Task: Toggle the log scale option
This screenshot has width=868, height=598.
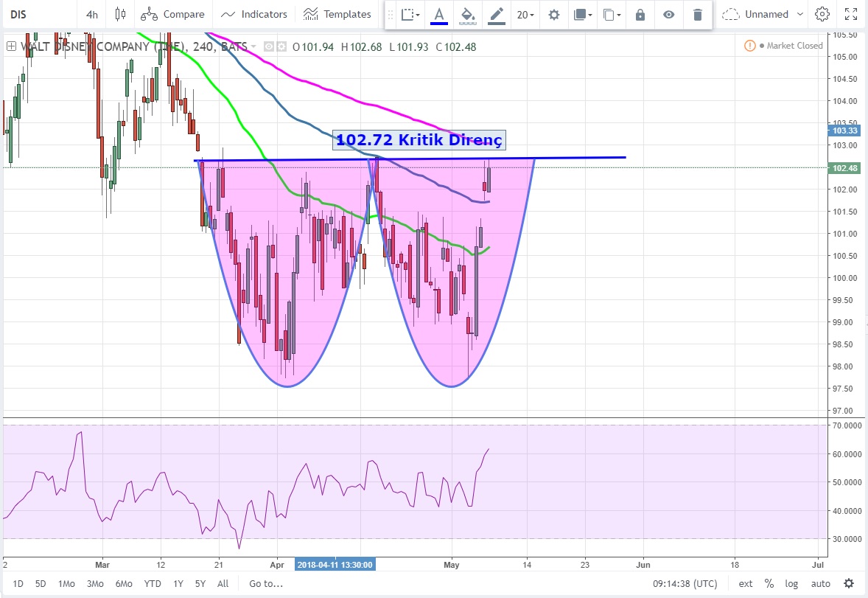Action: (x=791, y=583)
